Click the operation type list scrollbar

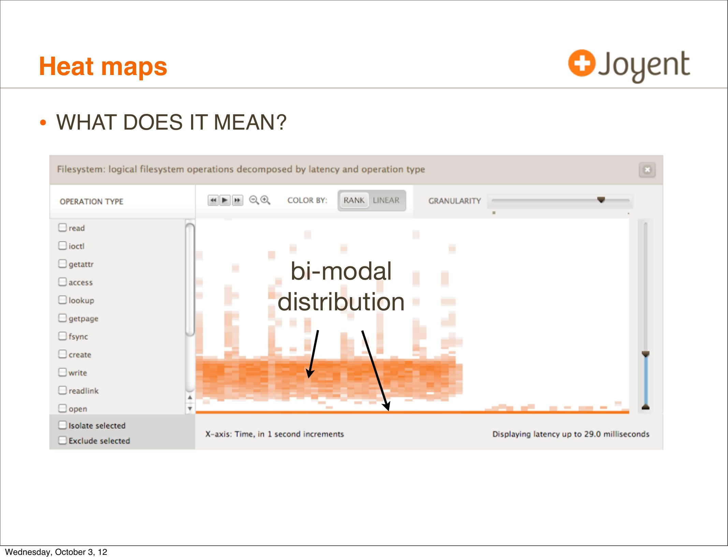(190, 280)
